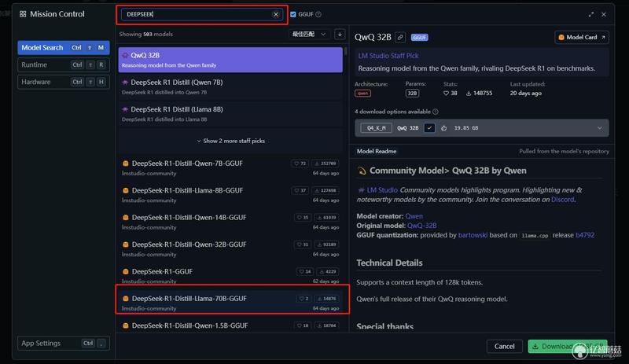Click the Mission Control grid icon

(x=23, y=14)
